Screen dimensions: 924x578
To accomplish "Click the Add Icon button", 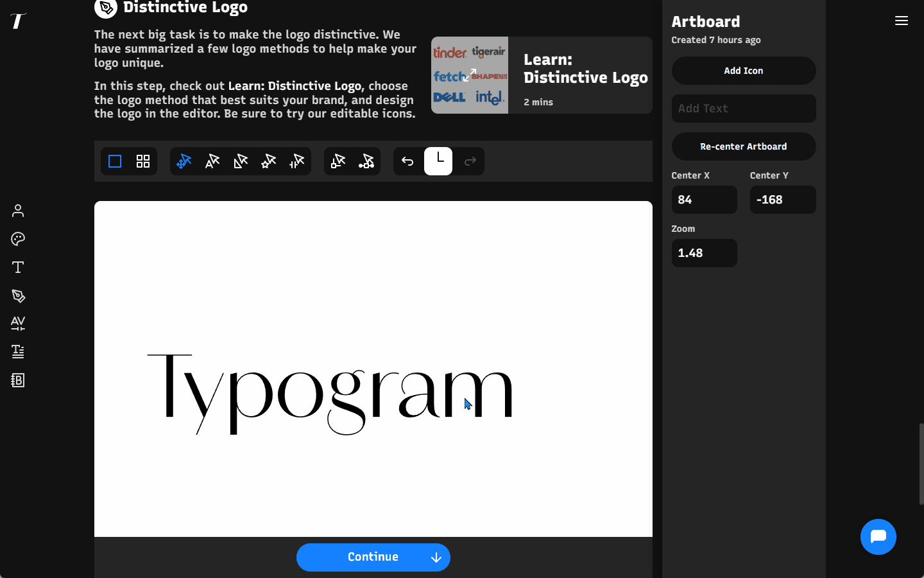I will pyautogui.click(x=744, y=71).
